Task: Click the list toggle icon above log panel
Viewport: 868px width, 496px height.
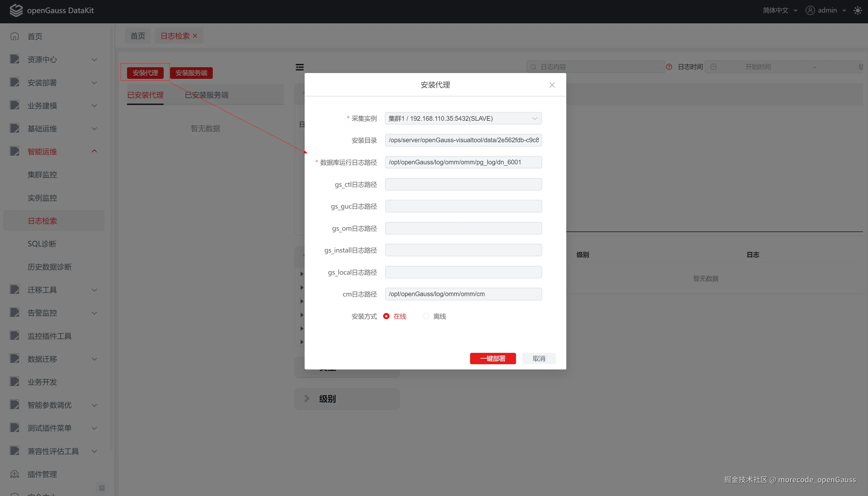Action: pos(299,67)
